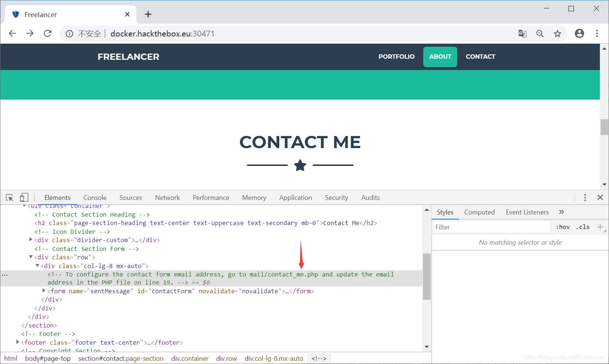Select the closing section tag row
609x364 pixels.
pos(39,325)
